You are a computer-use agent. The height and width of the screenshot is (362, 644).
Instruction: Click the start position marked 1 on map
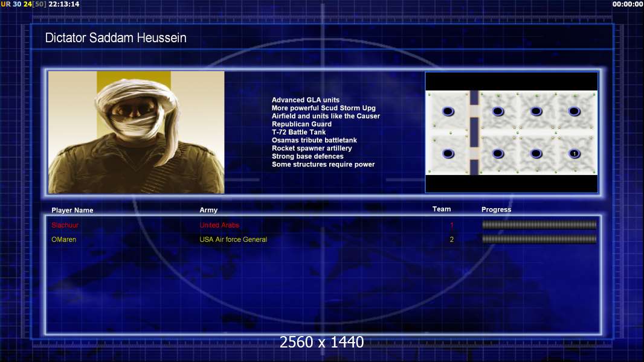[x=574, y=154]
